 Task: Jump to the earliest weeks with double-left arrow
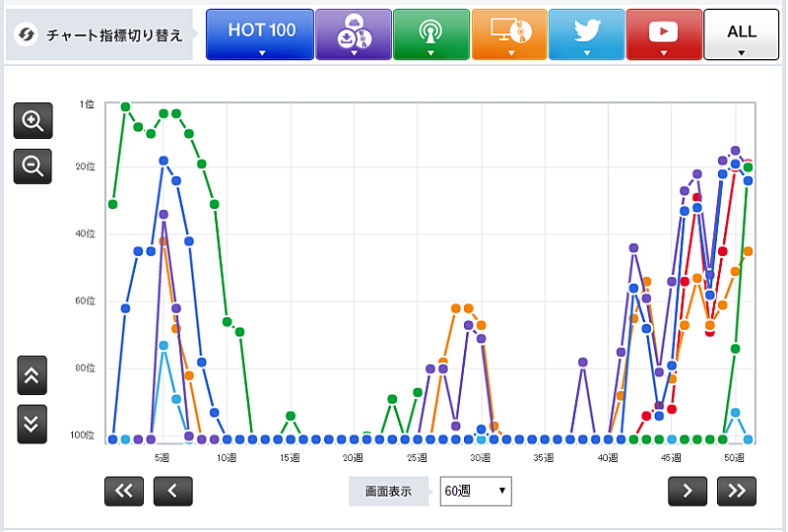click(124, 490)
